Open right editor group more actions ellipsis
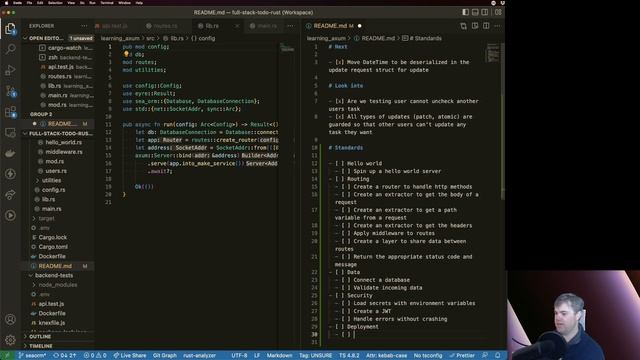Image resolution: width=640 pixels, height=360 pixels. coord(497,26)
